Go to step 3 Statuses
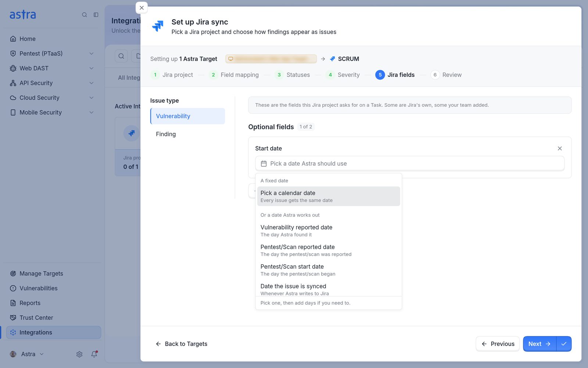The image size is (588, 368). point(293,75)
